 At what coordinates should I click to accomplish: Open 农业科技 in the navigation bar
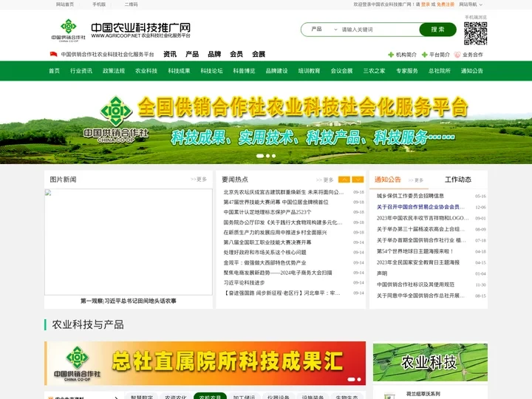tap(146, 71)
